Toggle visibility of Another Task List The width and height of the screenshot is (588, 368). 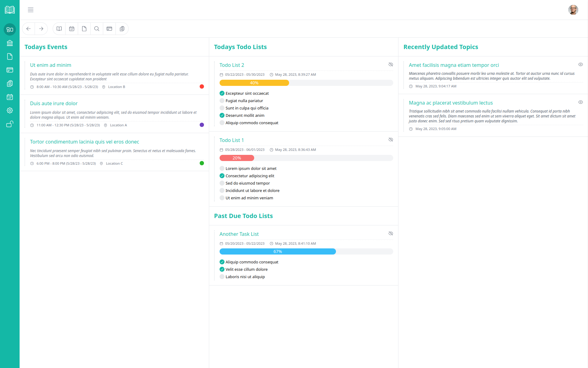click(x=391, y=233)
